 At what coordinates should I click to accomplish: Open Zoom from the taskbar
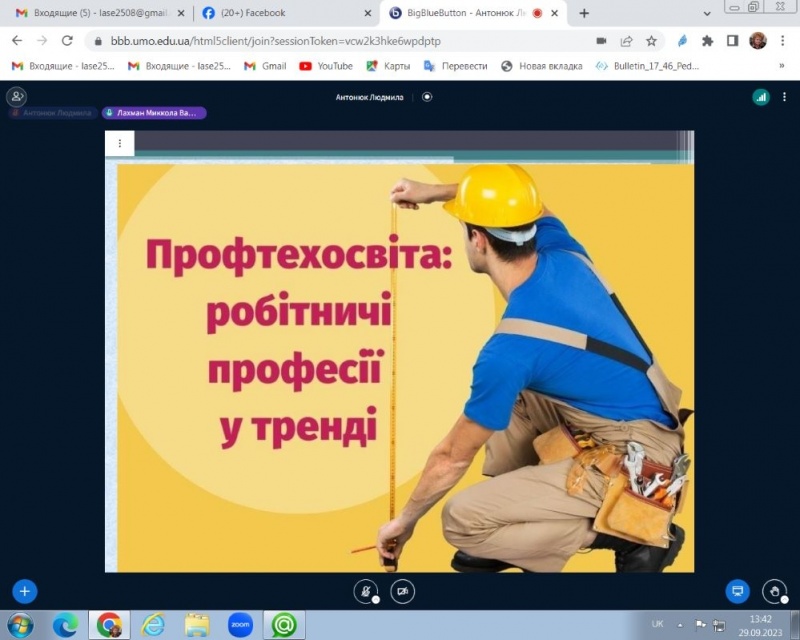(x=240, y=625)
